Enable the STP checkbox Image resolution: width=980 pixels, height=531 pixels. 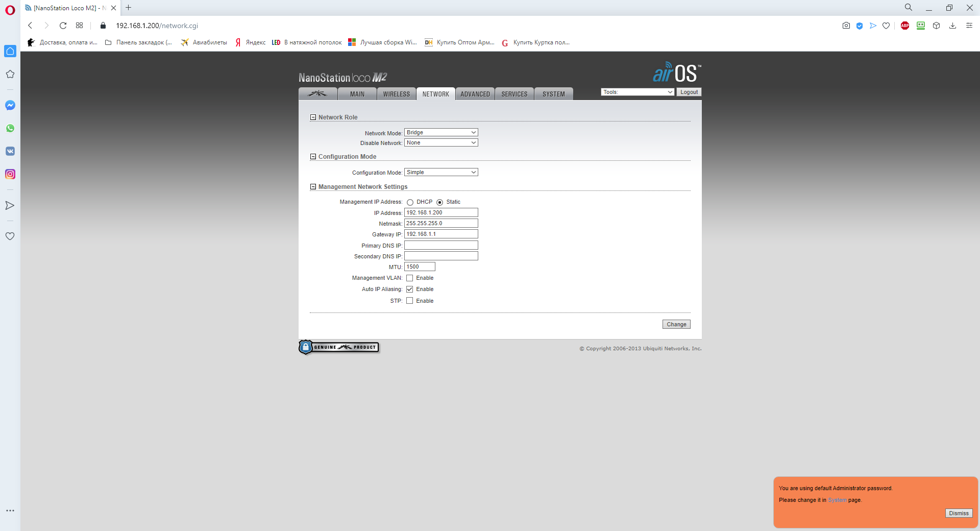[409, 301]
